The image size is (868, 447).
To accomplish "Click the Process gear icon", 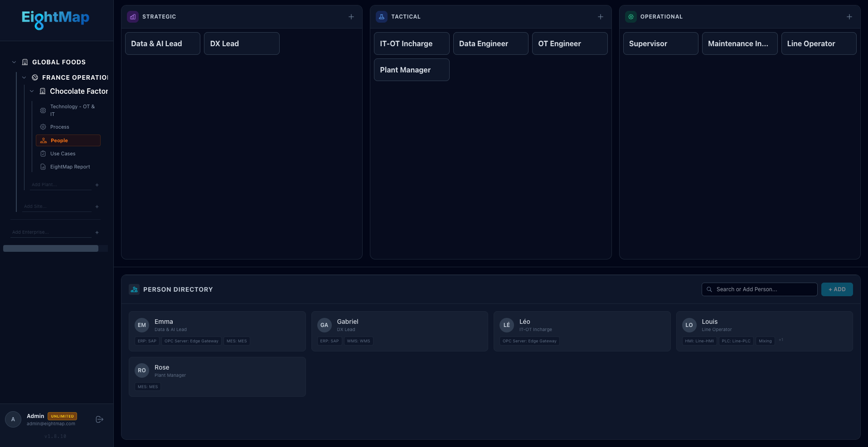I will pyautogui.click(x=43, y=127).
